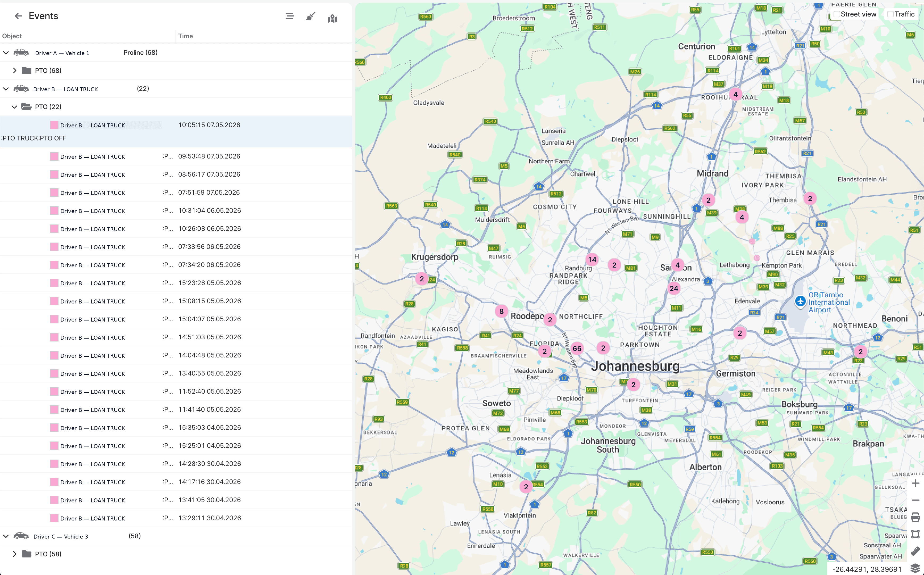Expand the PTO (68) folder
This screenshot has width=924, height=575.
pyautogui.click(x=14, y=70)
